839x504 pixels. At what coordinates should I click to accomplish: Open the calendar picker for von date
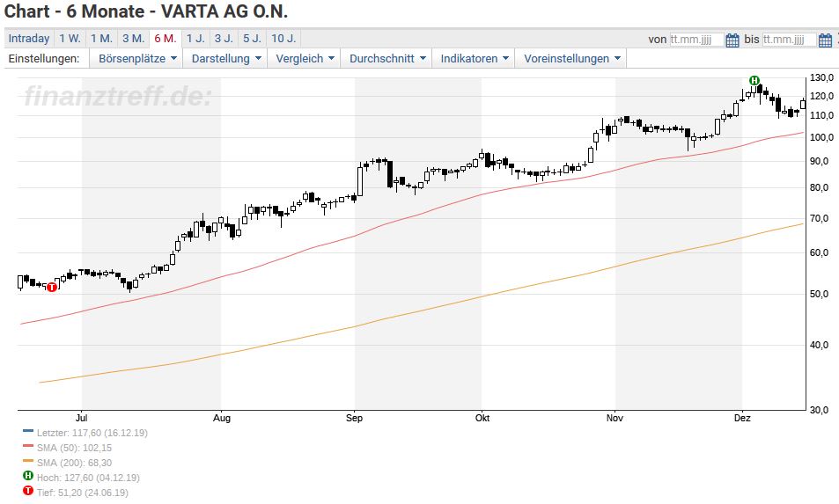(x=732, y=40)
